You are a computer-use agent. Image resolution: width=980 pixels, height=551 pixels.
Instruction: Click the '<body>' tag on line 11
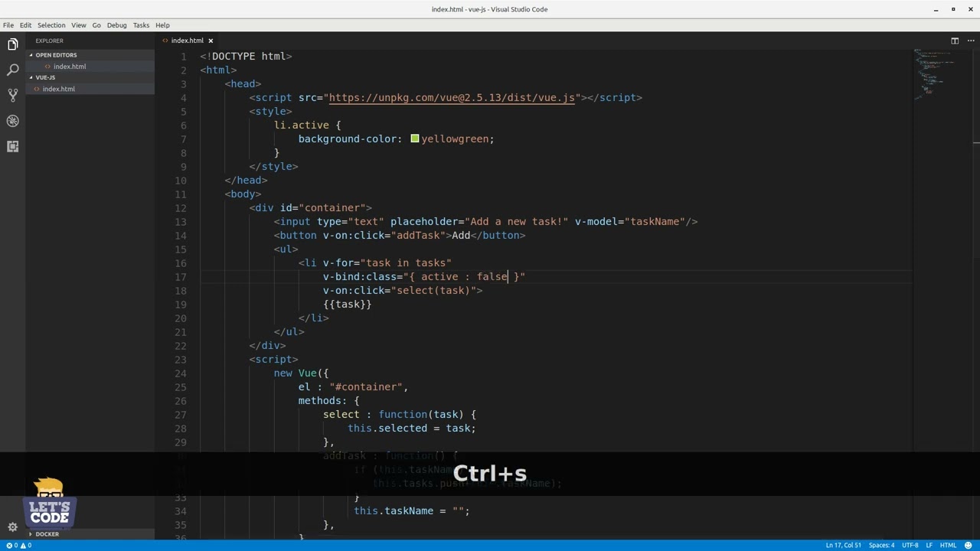(x=243, y=194)
